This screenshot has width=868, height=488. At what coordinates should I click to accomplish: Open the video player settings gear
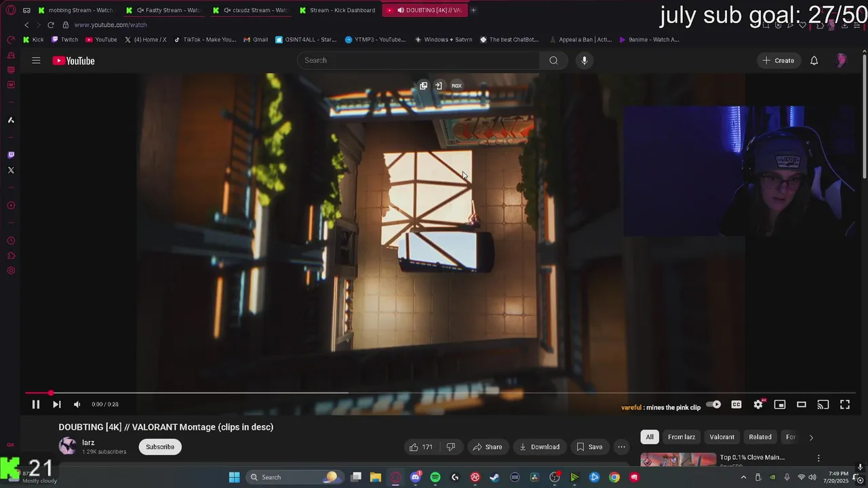point(758,405)
